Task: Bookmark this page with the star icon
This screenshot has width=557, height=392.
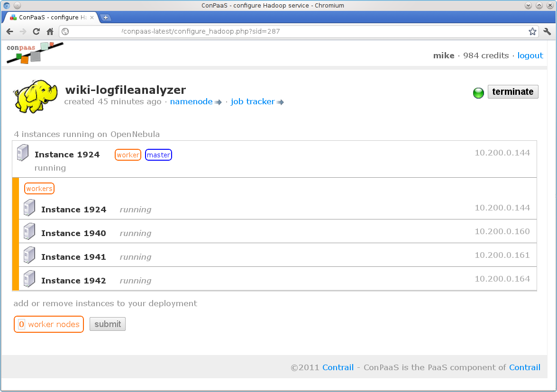Action: point(532,32)
